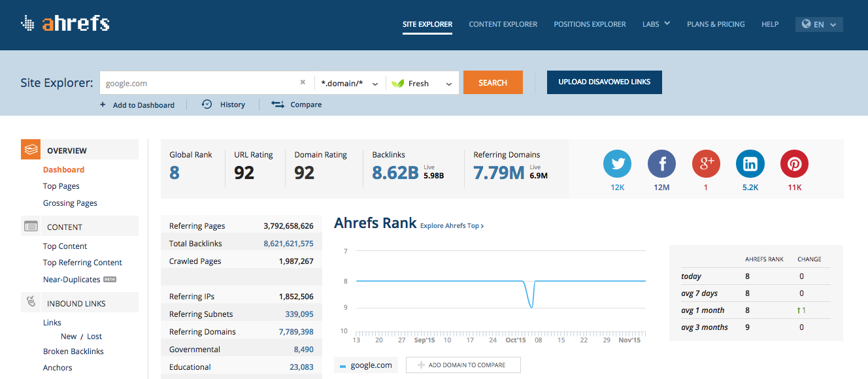868x379 pixels.
Task: Click the Compare arrows icon
Action: [x=278, y=104]
